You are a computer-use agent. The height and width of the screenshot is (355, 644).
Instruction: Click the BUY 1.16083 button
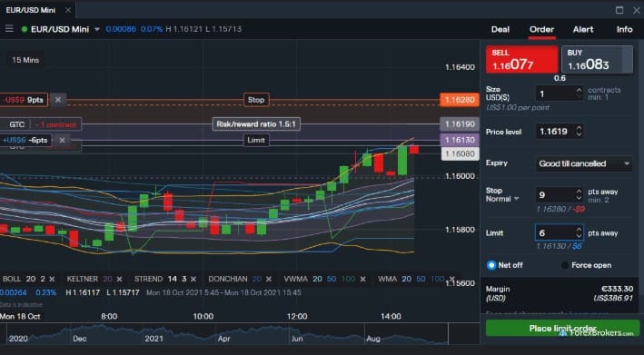point(597,60)
